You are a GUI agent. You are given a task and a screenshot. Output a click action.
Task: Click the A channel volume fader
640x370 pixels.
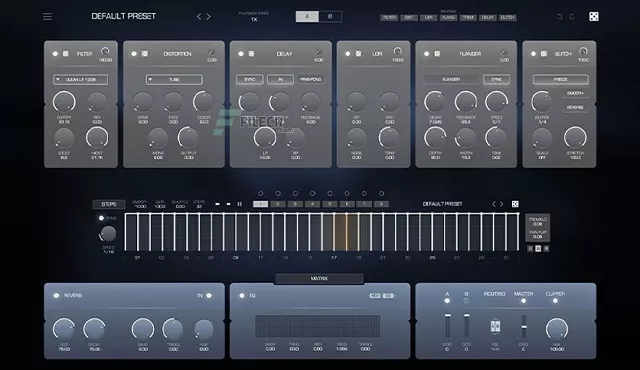447,326
